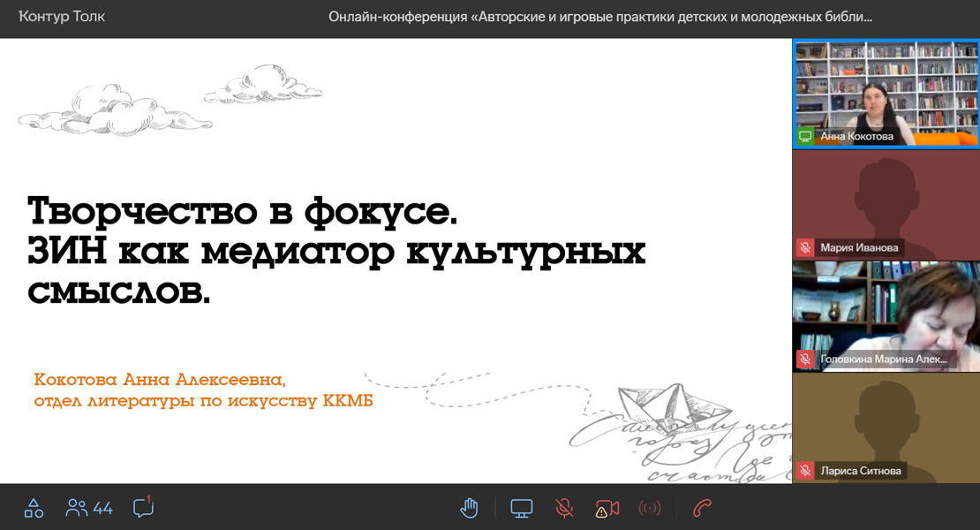The image size is (980, 530).
Task: Click muted mic icon beside Лариса Ситнова
Action: (805, 471)
